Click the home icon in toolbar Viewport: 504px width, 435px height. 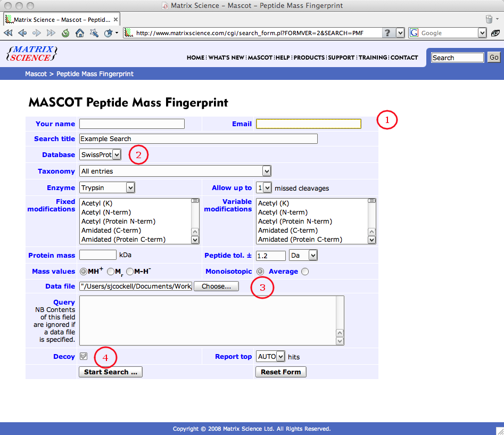click(80, 33)
